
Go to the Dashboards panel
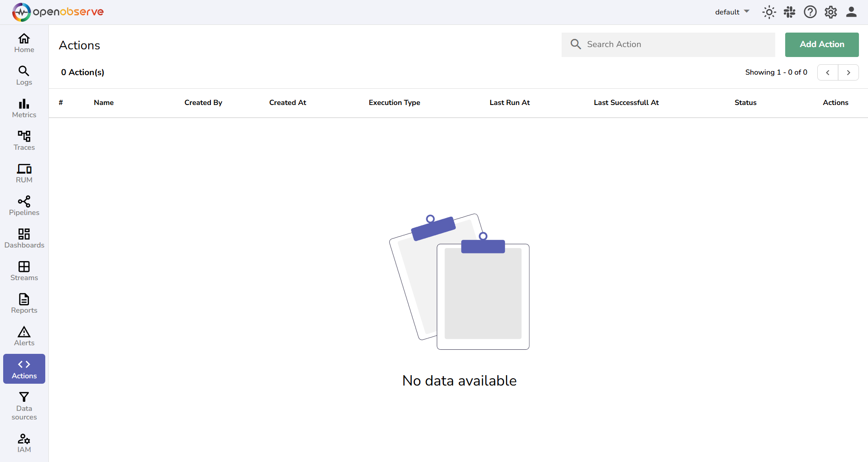pyautogui.click(x=24, y=238)
